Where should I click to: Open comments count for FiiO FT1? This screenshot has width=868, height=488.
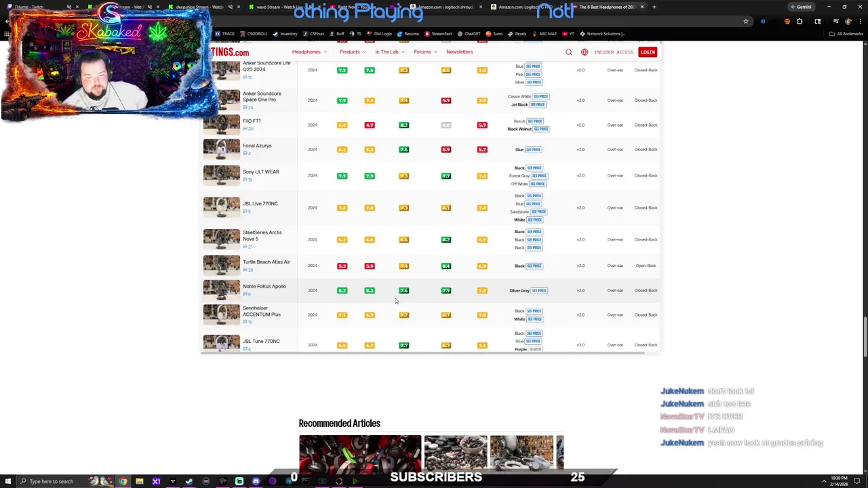tap(248, 129)
